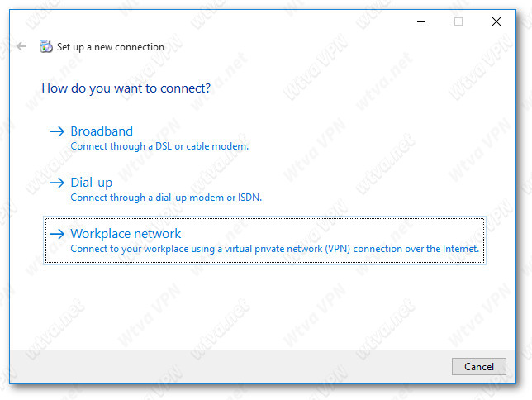Select 'Connect through a dial-up modem or ISDN' text
The height and width of the screenshot is (400, 532).
point(166,198)
